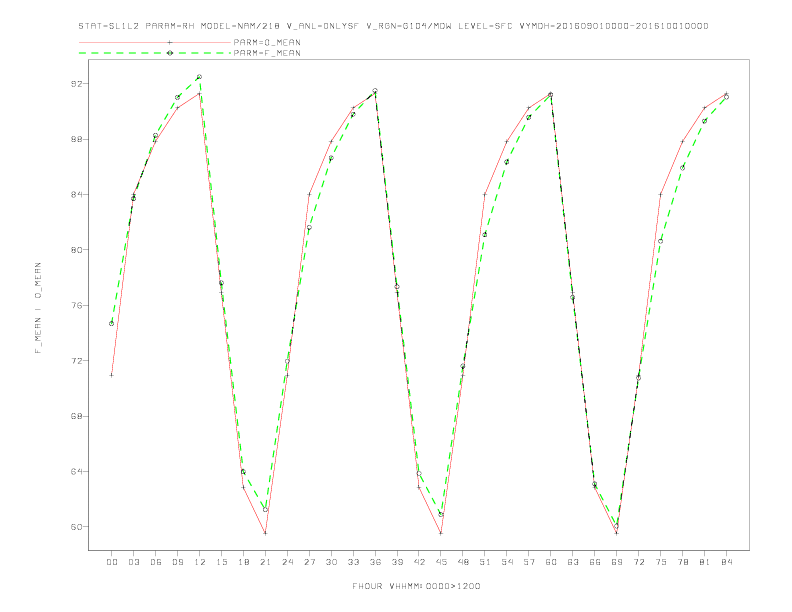Click x-axis forecast hour label 33
Screen dimensions: 792x612
pos(353,562)
